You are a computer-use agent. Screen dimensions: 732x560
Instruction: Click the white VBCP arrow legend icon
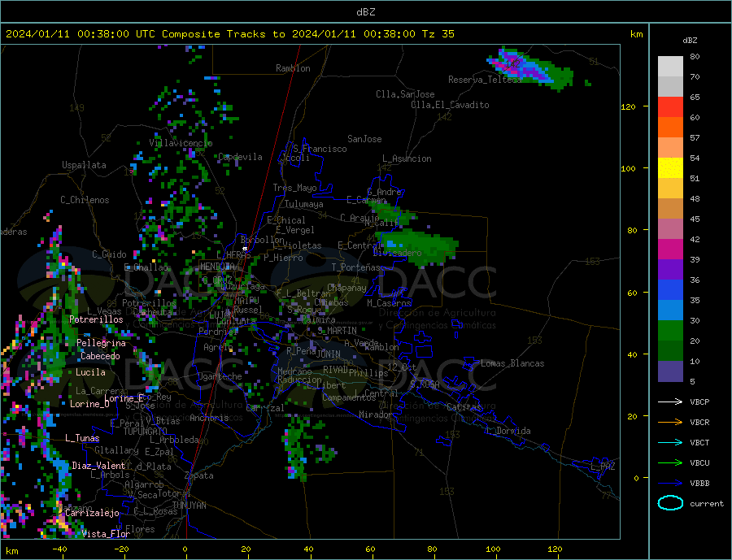670,402
